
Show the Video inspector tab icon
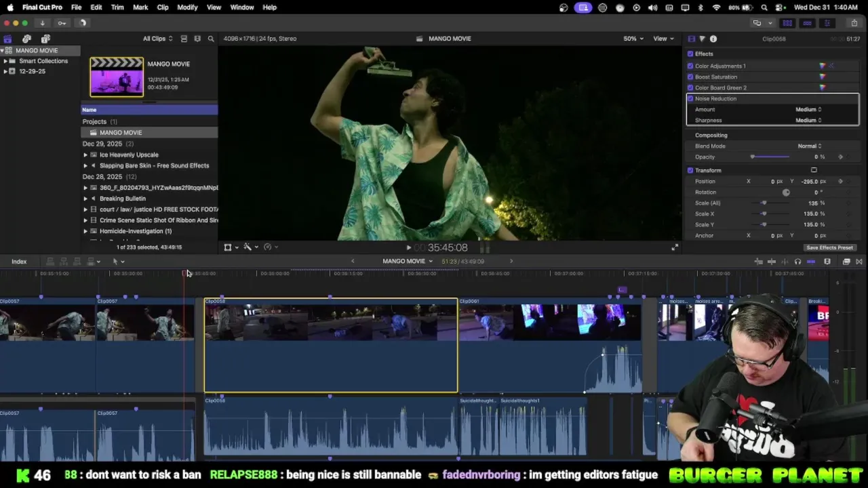[x=691, y=39]
